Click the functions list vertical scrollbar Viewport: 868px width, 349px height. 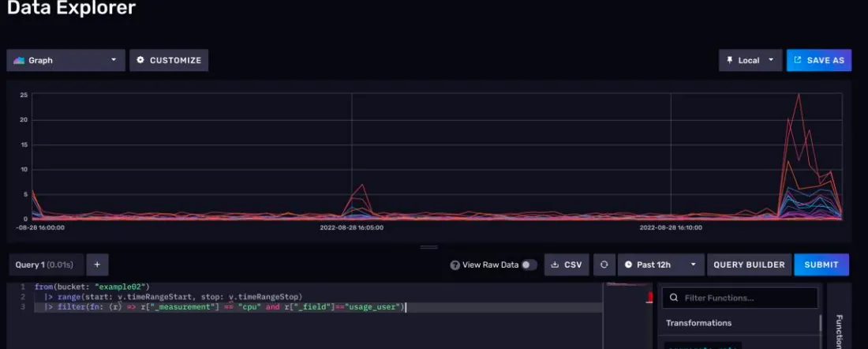820,325
